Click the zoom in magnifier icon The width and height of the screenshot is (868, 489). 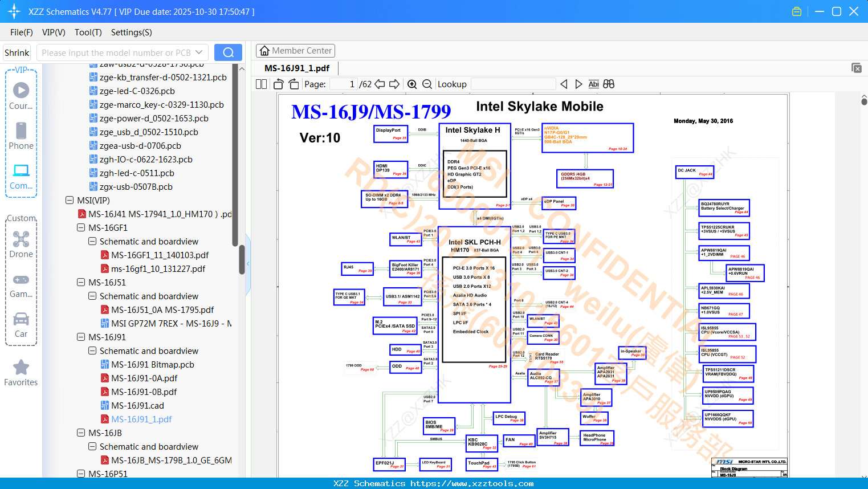[412, 84]
